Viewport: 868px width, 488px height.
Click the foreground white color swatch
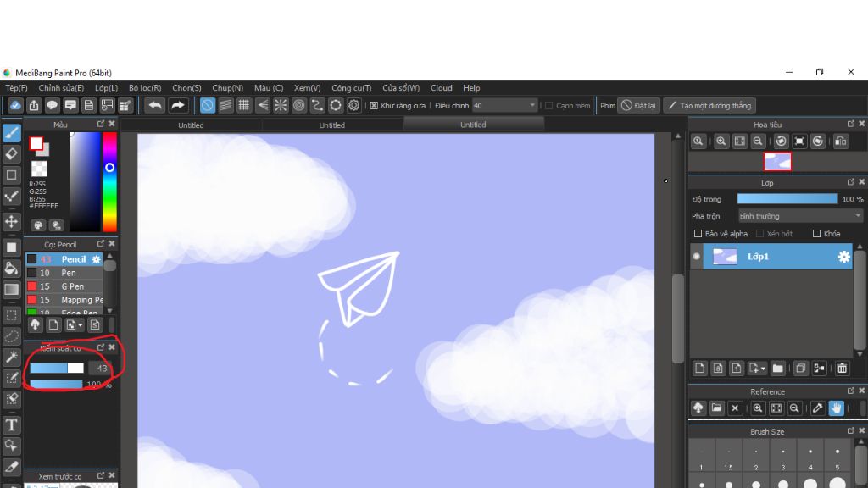tap(36, 143)
